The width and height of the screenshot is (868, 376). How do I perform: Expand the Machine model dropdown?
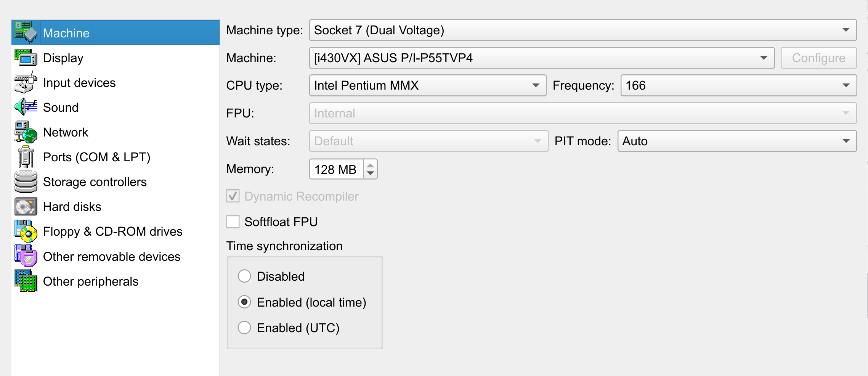(x=542, y=58)
